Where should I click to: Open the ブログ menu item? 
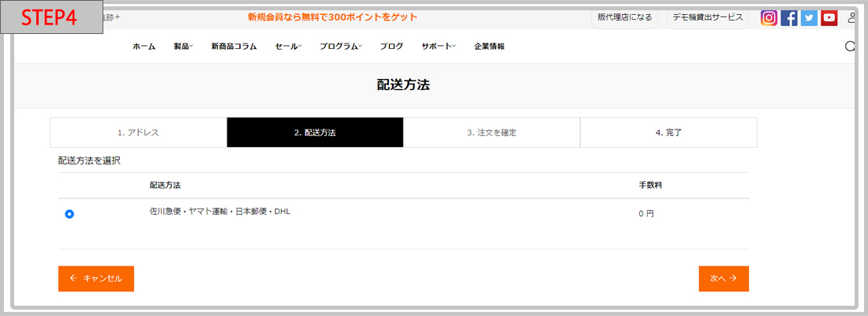[391, 47]
